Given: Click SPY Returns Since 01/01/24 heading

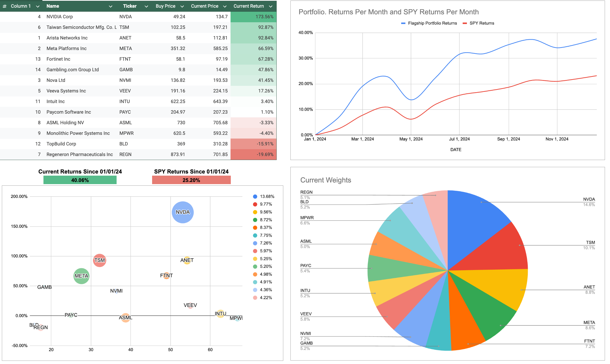Looking at the screenshot, I should click(x=191, y=172).
